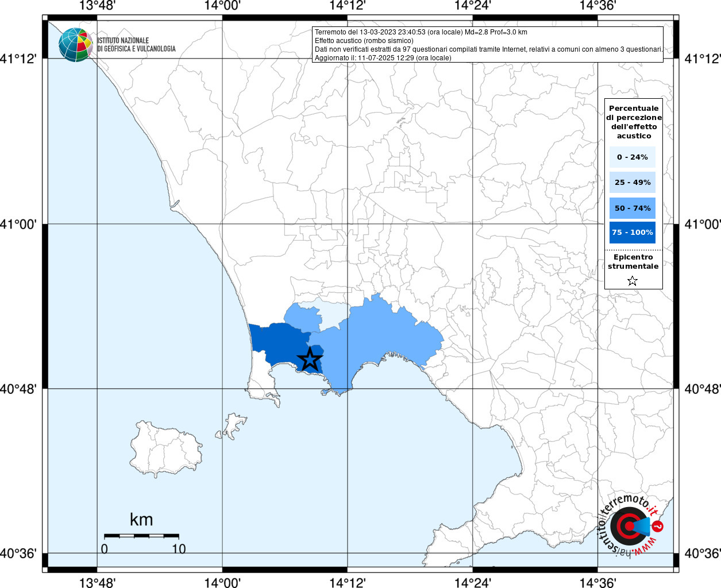Image resolution: width=721 pixels, height=588 pixels.
Task: Select the 0 - 24% legend swatch
Action: pos(633,157)
